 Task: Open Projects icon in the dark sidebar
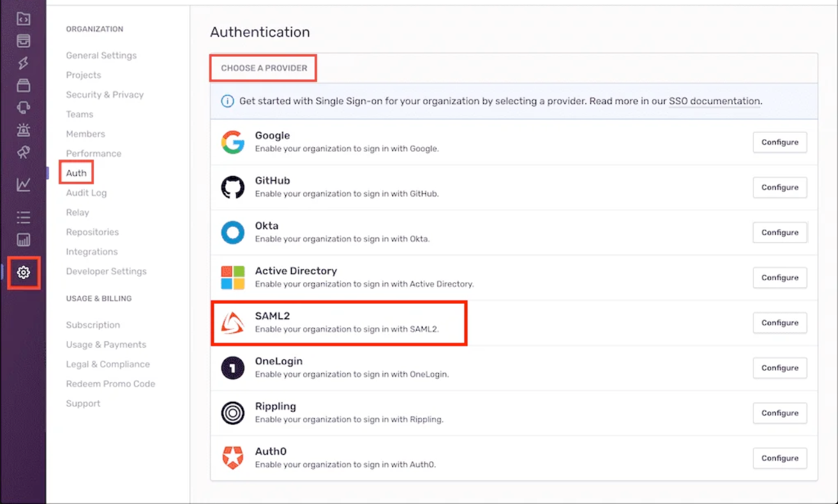coord(24,19)
